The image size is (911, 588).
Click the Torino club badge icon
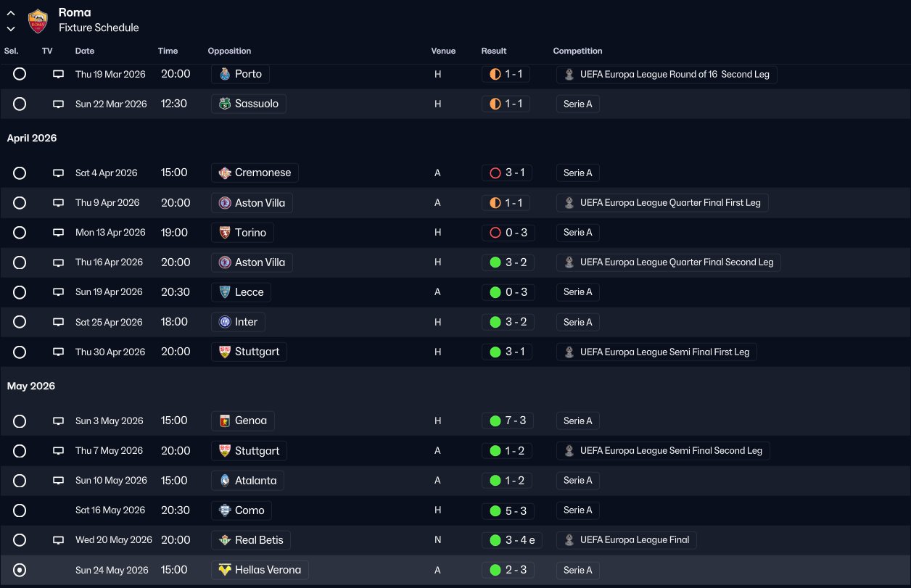click(225, 233)
